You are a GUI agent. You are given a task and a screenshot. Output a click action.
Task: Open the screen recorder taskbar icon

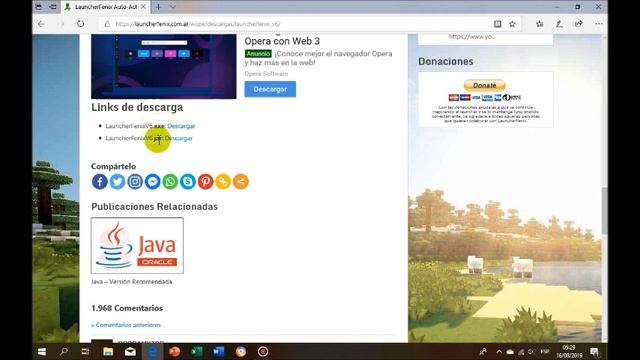tap(263, 351)
